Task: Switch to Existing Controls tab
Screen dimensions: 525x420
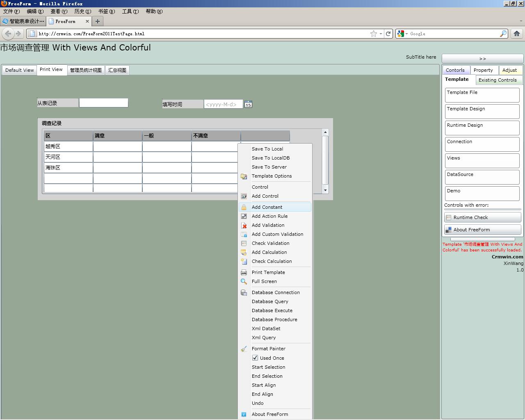Action: tap(498, 80)
